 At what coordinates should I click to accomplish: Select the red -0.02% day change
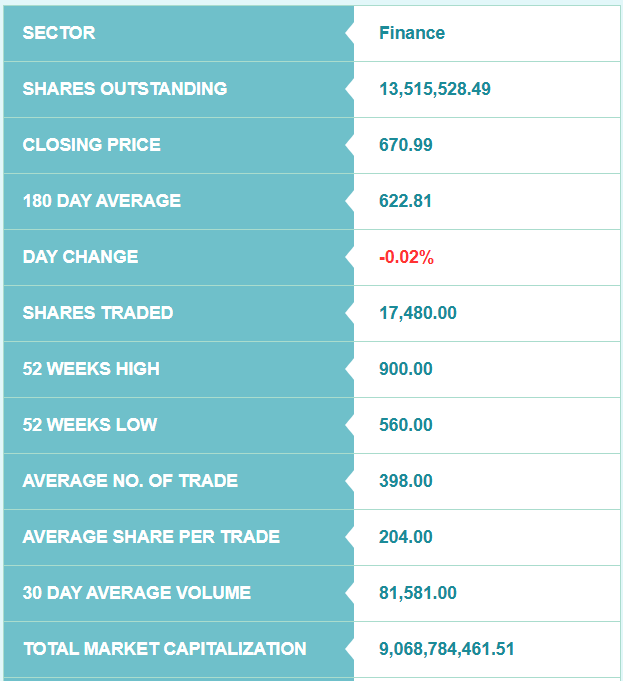[x=406, y=257]
